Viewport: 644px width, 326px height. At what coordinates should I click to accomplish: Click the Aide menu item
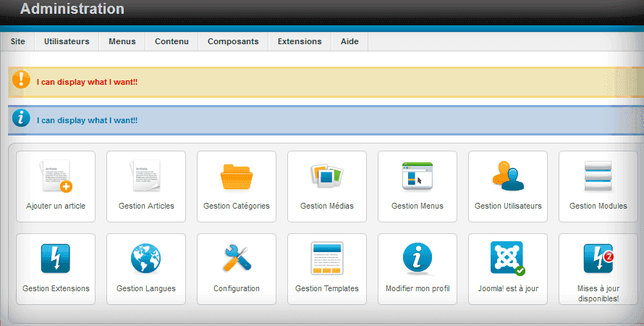[x=349, y=41]
